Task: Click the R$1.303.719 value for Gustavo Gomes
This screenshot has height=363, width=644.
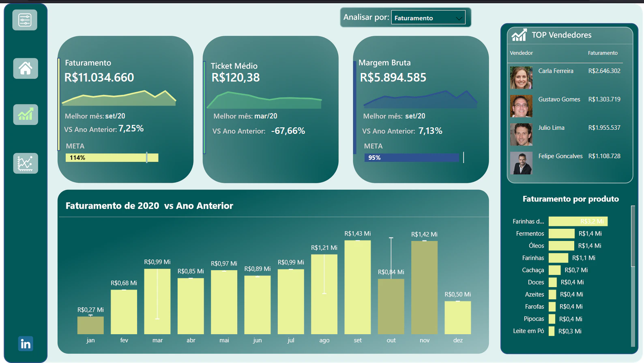Action: [x=604, y=99]
